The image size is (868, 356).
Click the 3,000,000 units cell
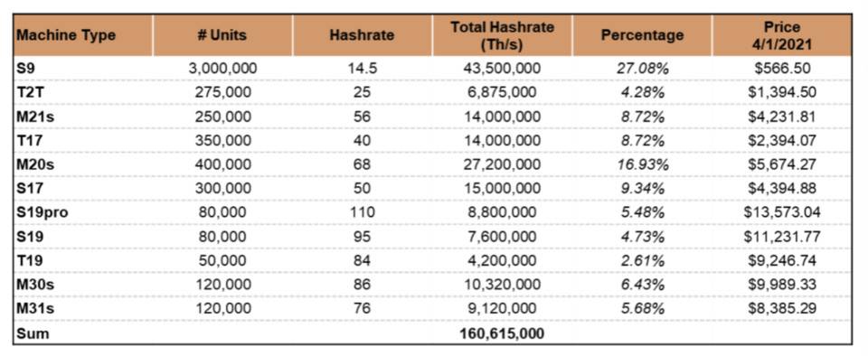tap(222, 68)
